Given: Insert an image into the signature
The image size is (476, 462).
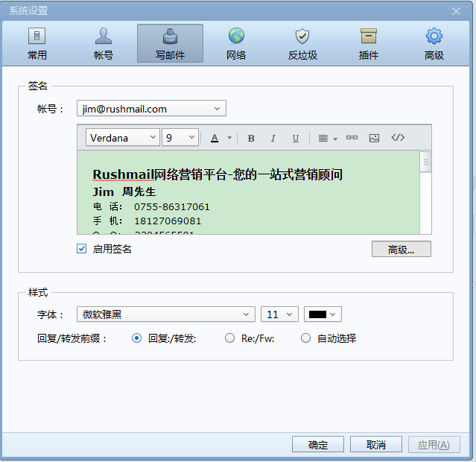Looking at the screenshot, I should coord(374,138).
